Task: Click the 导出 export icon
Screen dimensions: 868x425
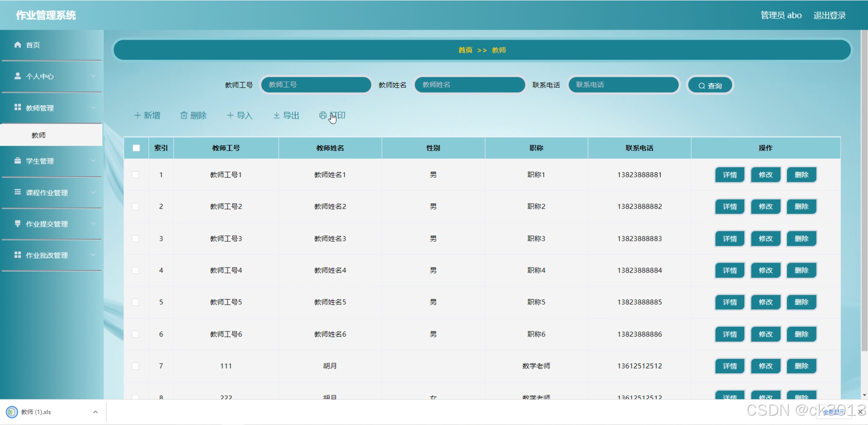Action: coord(276,115)
